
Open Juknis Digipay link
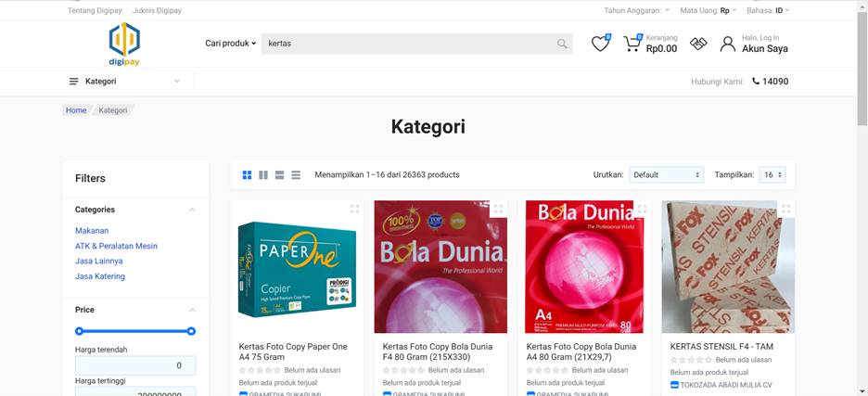click(x=158, y=10)
